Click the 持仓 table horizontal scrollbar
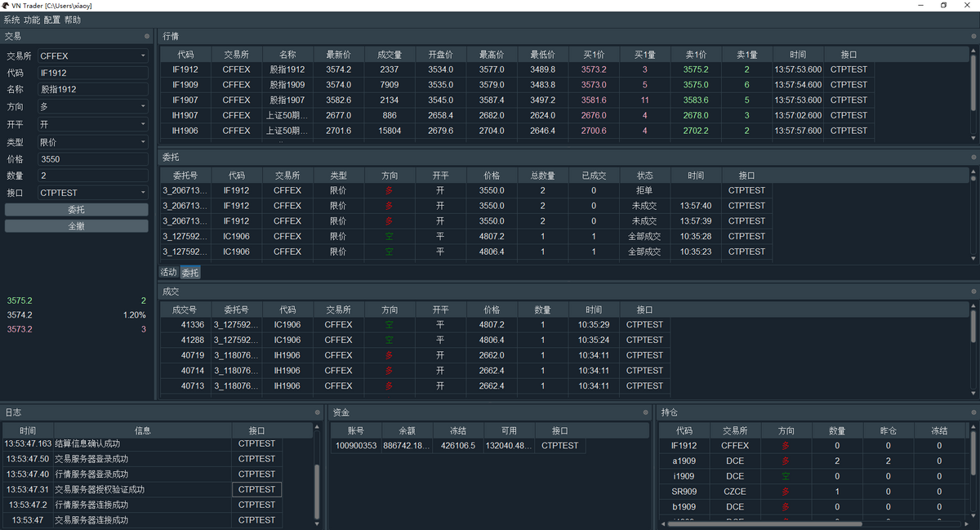 (x=764, y=524)
